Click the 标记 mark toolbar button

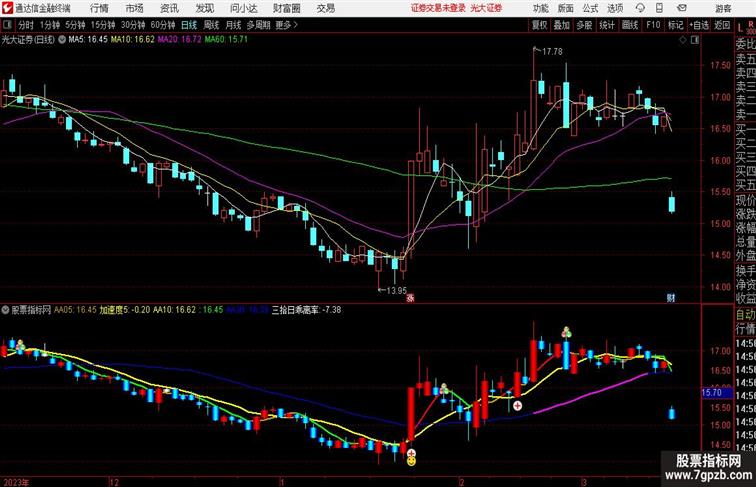(x=675, y=25)
